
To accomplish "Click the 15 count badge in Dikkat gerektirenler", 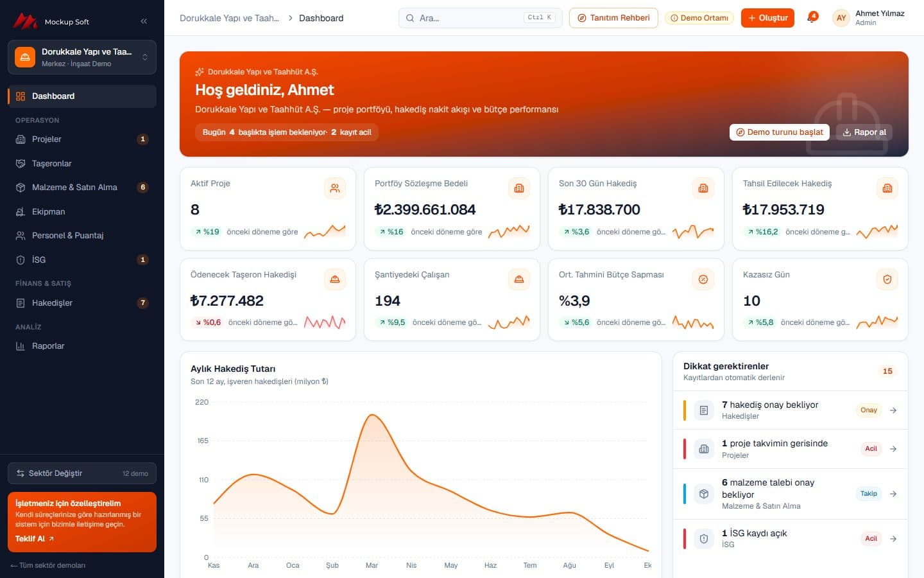I will (887, 371).
